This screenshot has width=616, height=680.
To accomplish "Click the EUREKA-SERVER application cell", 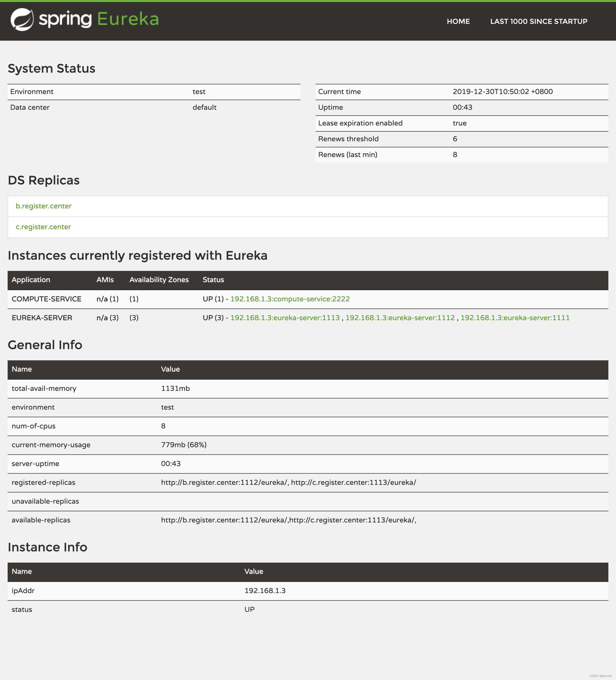I will (x=42, y=318).
